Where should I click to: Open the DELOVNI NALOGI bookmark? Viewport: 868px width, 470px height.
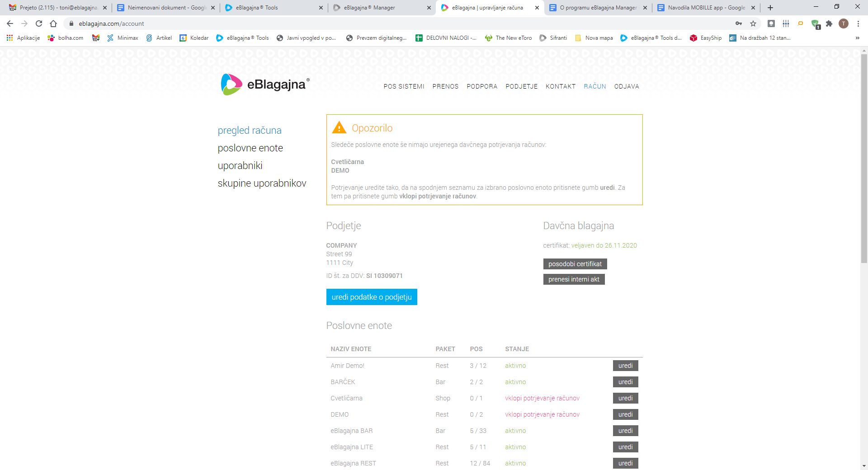446,38
